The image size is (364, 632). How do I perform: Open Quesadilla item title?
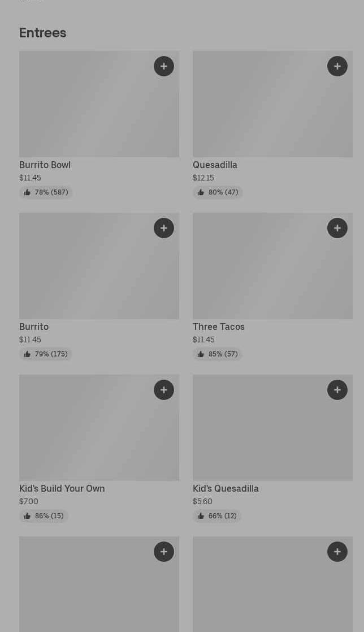pyautogui.click(x=215, y=165)
